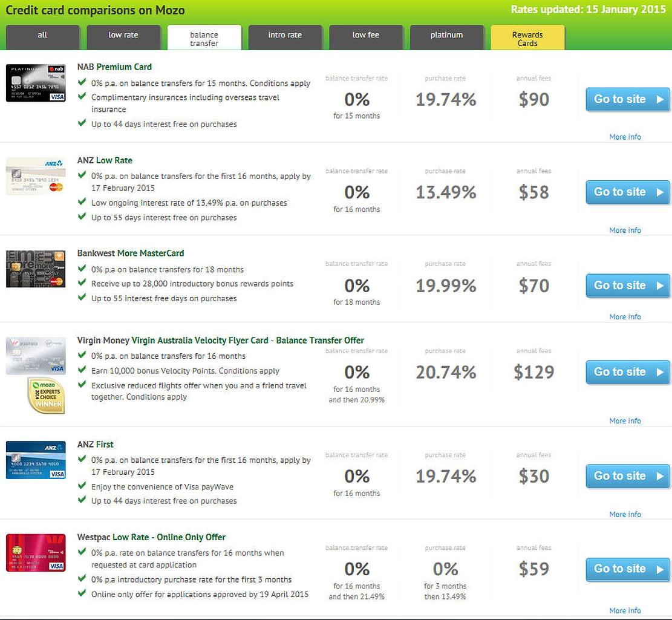Click 'Receive up to 28,000 introductory bonus rewards points'
This screenshot has width=672, height=620.
[192, 284]
